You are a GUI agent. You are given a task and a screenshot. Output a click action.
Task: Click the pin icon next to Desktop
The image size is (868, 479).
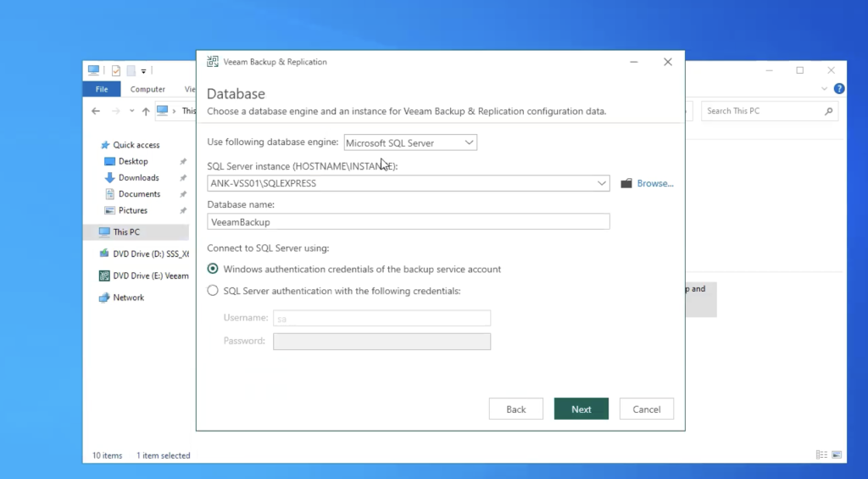click(x=183, y=161)
